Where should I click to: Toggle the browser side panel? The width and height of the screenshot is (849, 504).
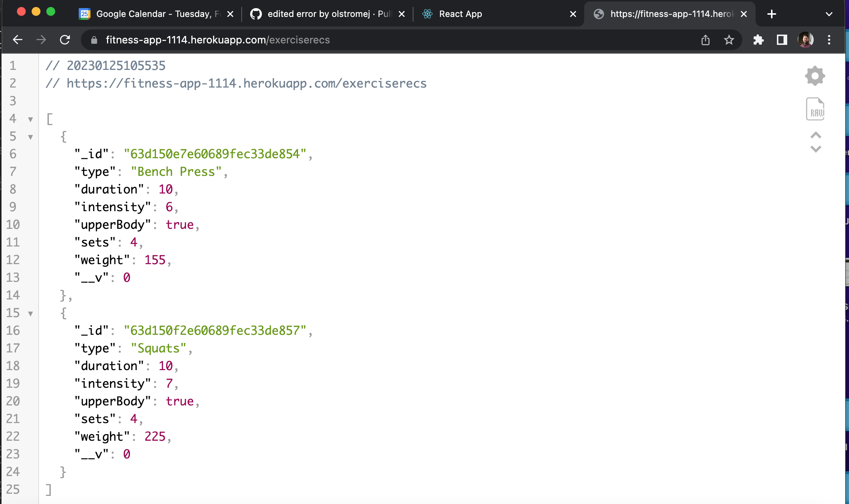pyautogui.click(x=782, y=40)
